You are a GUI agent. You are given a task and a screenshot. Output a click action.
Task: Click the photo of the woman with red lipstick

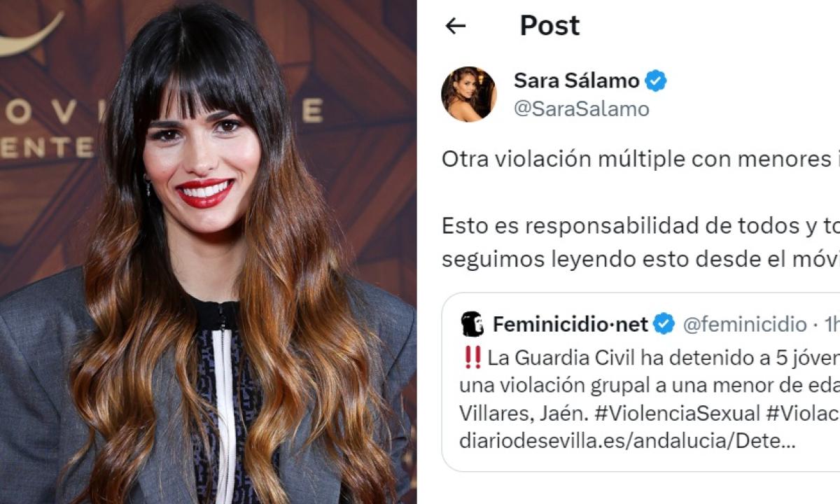tap(208, 252)
